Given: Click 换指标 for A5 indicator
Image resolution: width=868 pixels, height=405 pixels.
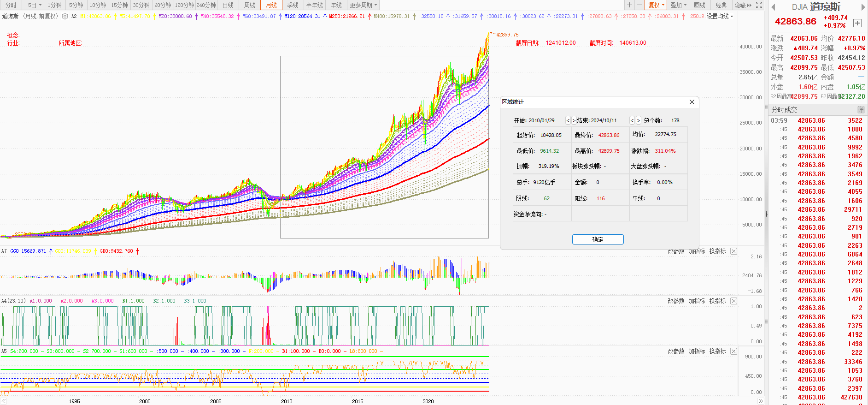Looking at the screenshot, I should [718, 351].
